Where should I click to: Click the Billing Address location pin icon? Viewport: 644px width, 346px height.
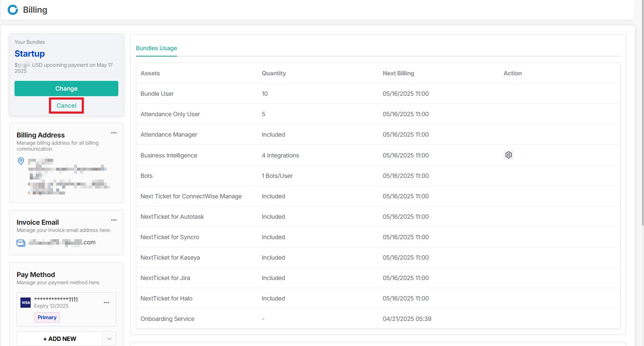point(20,161)
